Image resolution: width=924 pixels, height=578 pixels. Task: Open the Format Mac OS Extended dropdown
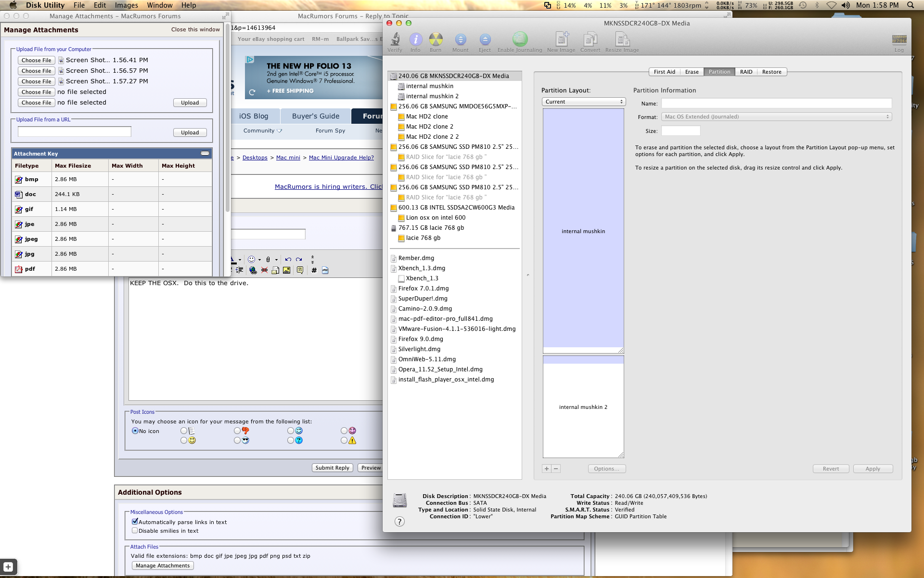click(x=776, y=117)
